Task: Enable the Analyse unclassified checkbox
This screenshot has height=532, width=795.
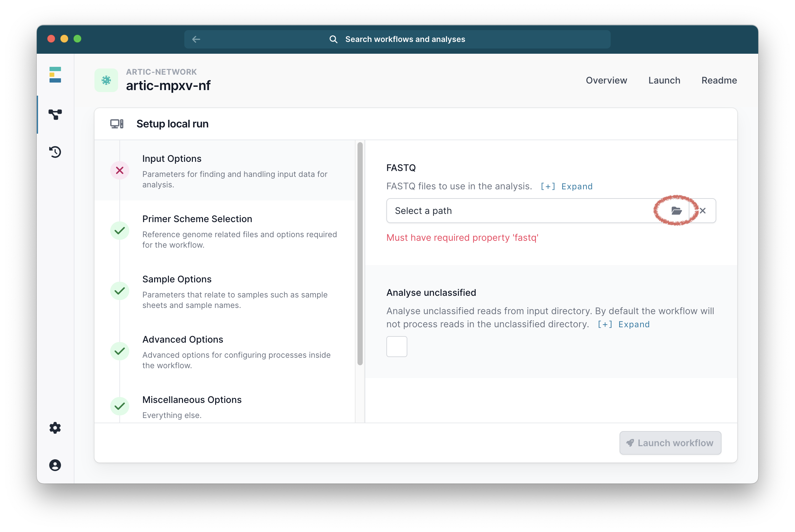Action: click(x=396, y=346)
